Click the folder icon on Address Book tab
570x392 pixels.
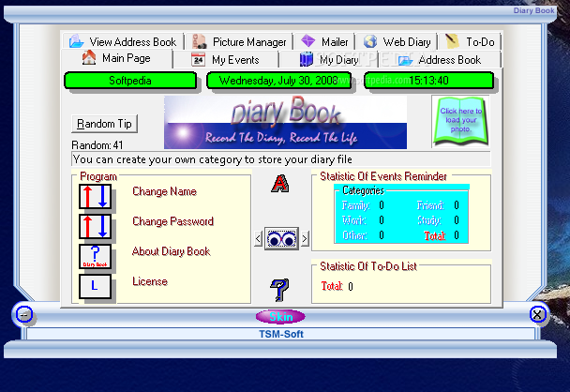tap(405, 60)
